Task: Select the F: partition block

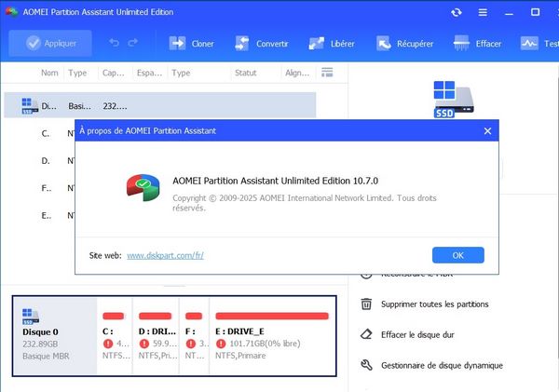Action: tap(195, 336)
